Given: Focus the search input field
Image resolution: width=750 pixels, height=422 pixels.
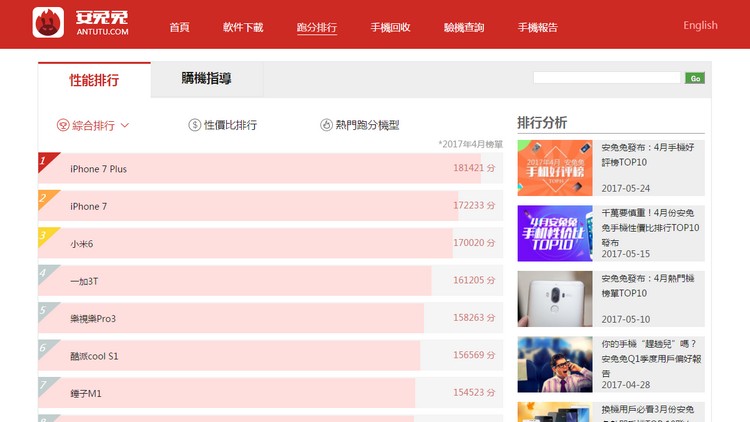Looking at the screenshot, I should click(607, 78).
